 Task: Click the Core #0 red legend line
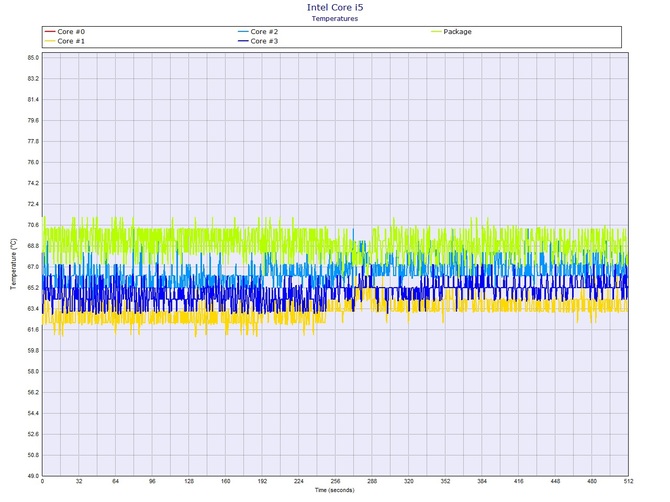(x=50, y=32)
